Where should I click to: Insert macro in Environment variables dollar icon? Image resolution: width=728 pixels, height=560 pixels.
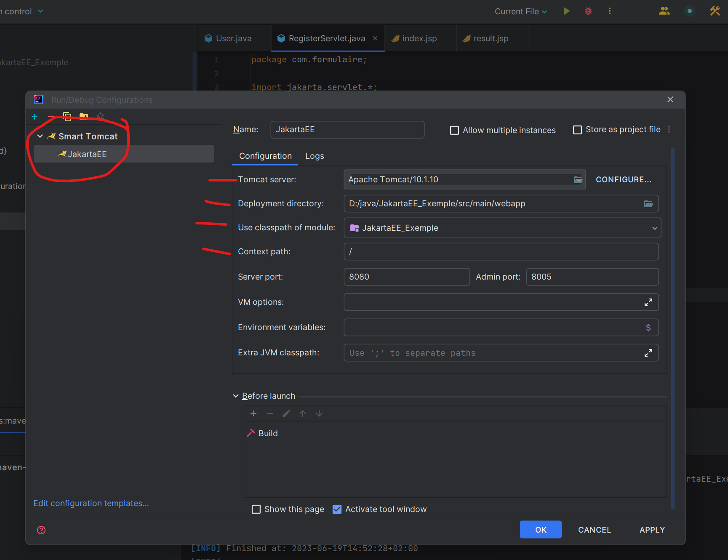pyautogui.click(x=648, y=328)
